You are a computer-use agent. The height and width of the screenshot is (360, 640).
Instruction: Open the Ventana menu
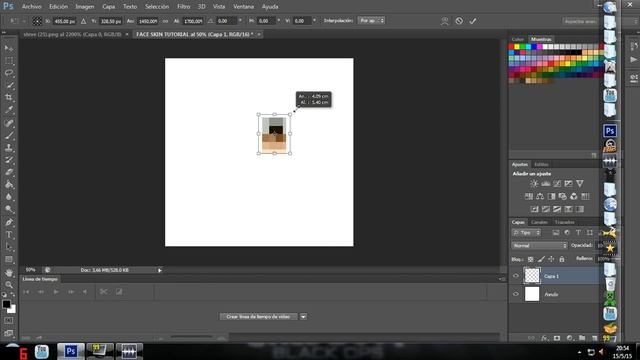pos(243,7)
